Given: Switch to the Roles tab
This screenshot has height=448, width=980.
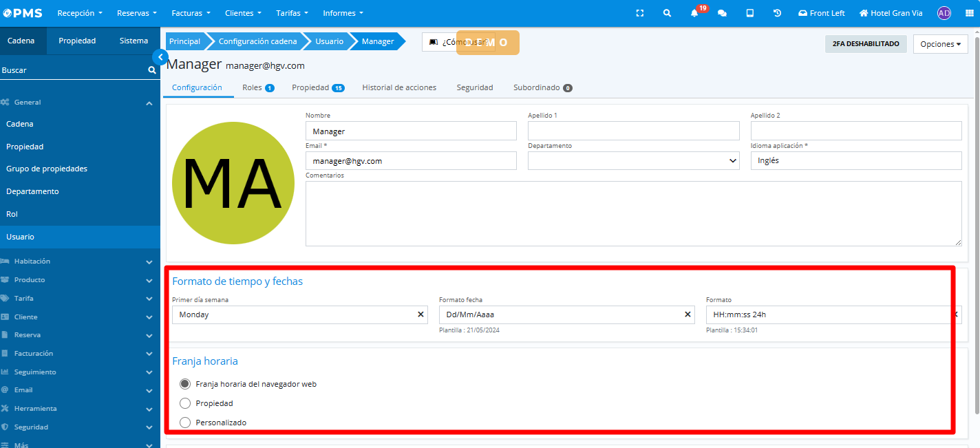Looking at the screenshot, I should point(257,87).
